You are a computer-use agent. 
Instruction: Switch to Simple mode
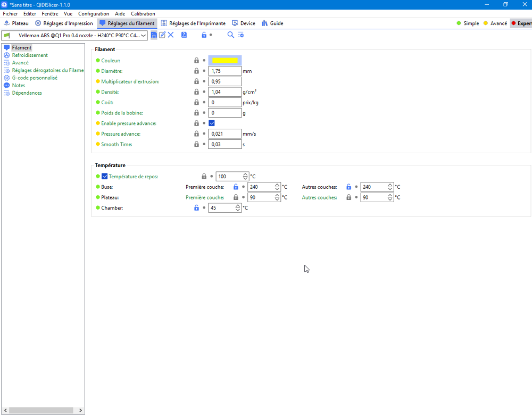point(468,23)
